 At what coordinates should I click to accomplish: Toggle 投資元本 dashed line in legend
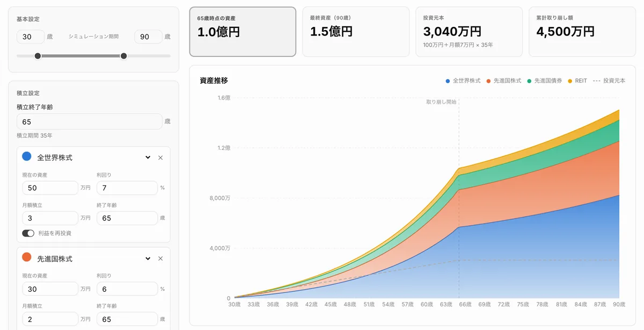[609, 81]
